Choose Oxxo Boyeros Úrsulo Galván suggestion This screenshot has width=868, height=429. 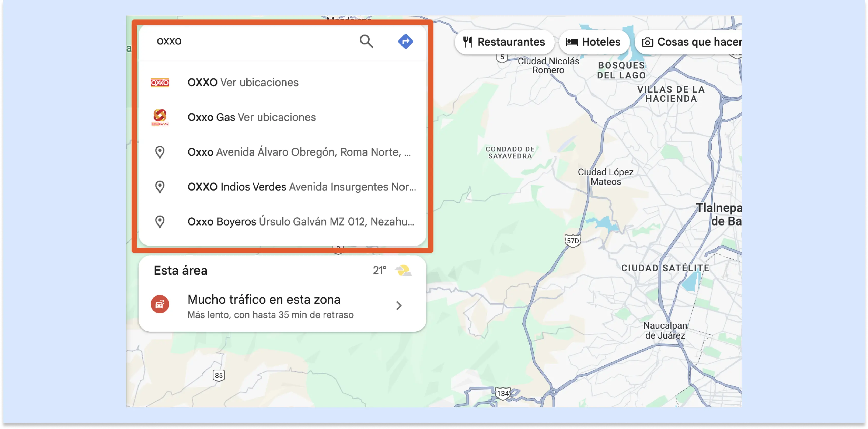[x=282, y=222]
